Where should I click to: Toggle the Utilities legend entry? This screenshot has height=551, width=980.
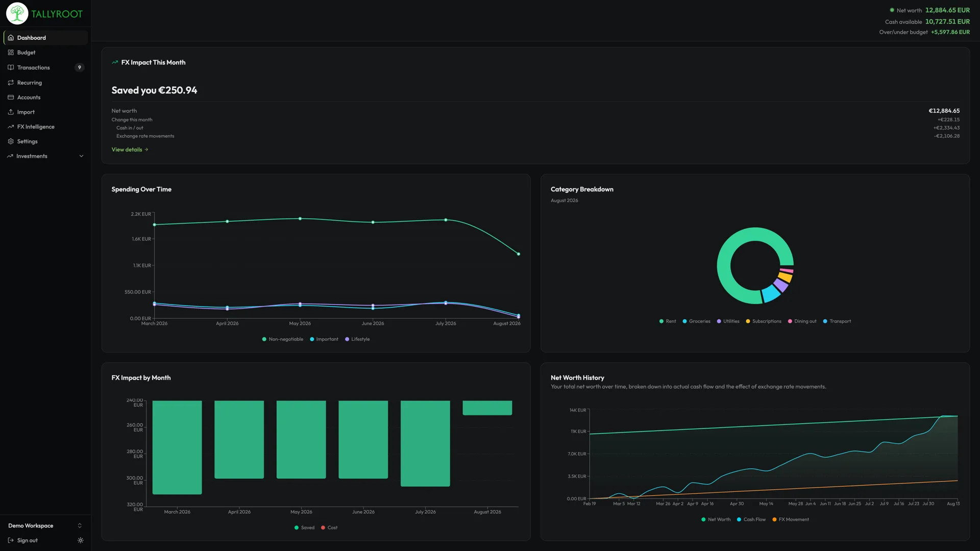(x=728, y=321)
